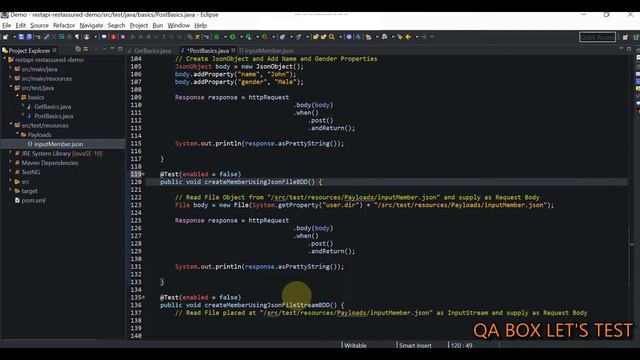Select PostBasics.java in Project Explorer
The height and width of the screenshot is (360, 640).
(53, 116)
